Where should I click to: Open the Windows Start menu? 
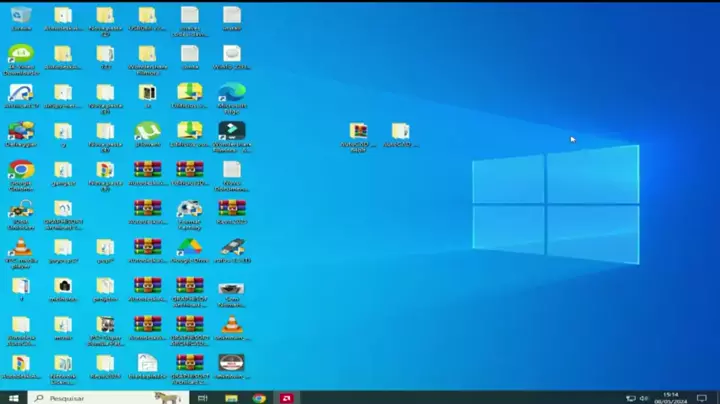pos(13,397)
